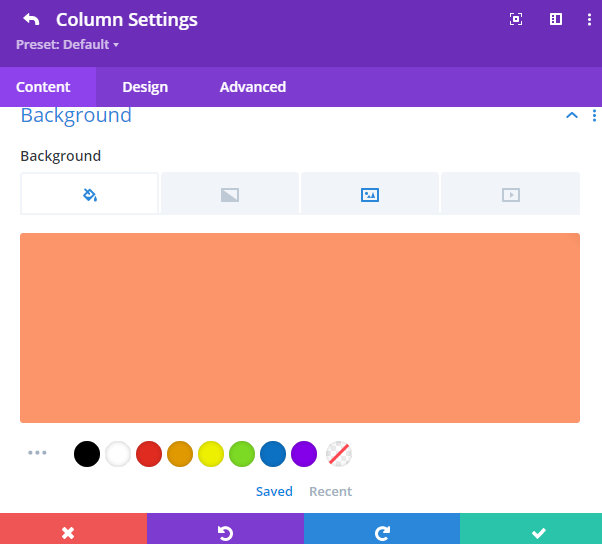
Task: Show Recent colors
Action: (331, 491)
